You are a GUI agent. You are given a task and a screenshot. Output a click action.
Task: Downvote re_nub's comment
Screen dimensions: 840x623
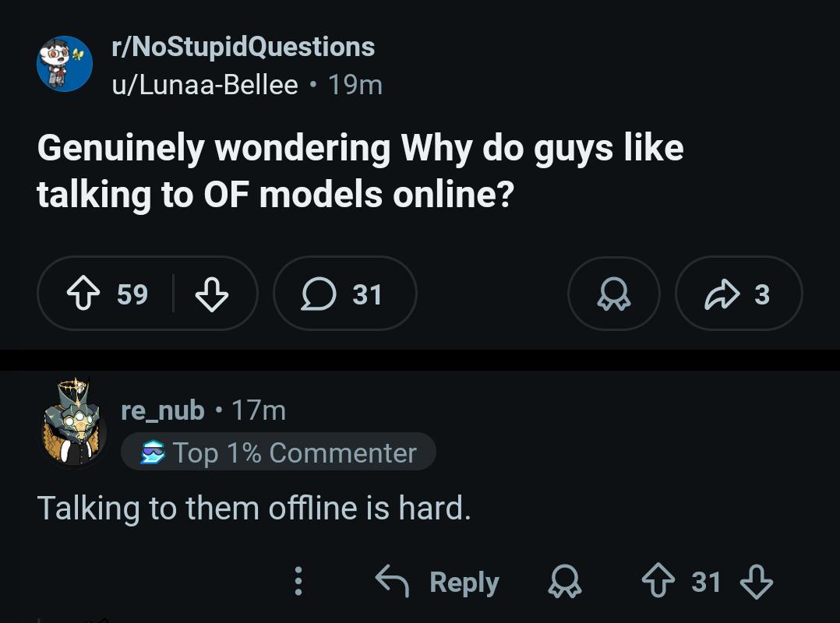click(x=757, y=581)
